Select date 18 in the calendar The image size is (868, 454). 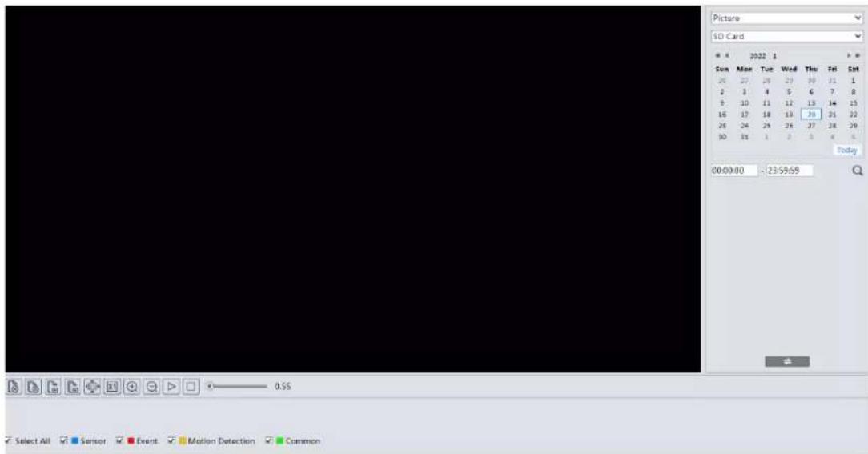766,115
